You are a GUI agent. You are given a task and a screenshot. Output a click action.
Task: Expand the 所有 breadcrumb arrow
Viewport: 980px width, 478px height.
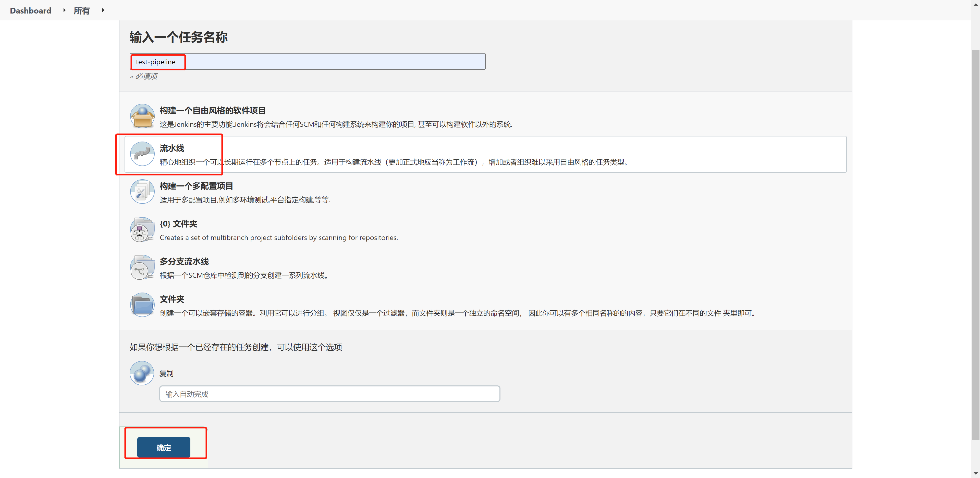pos(103,10)
